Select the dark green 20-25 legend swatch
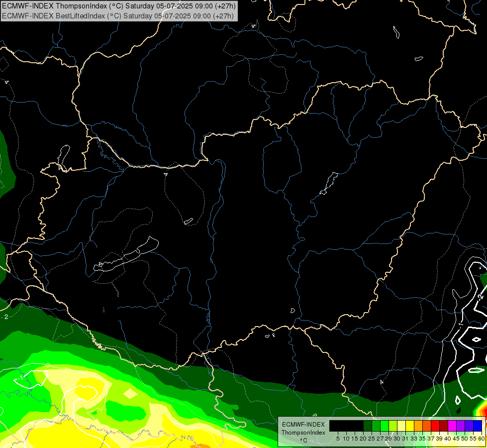This screenshot has height=448, width=487. click(368, 426)
